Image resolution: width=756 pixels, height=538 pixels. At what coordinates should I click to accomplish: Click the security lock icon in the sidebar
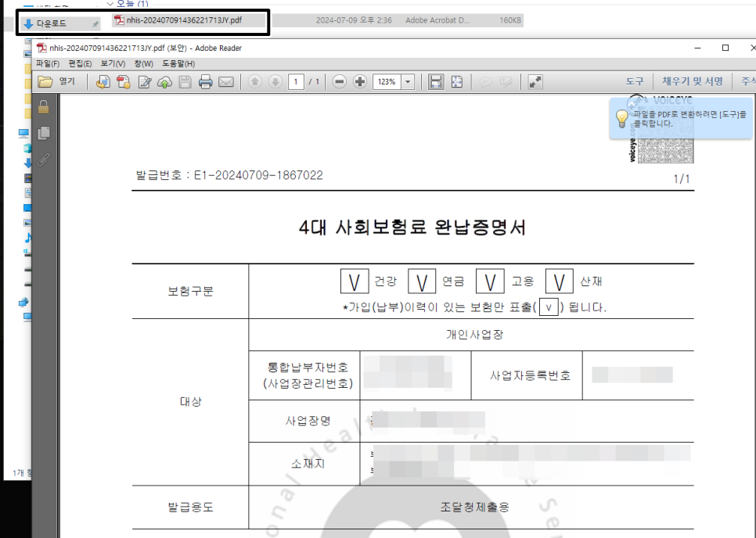43,108
